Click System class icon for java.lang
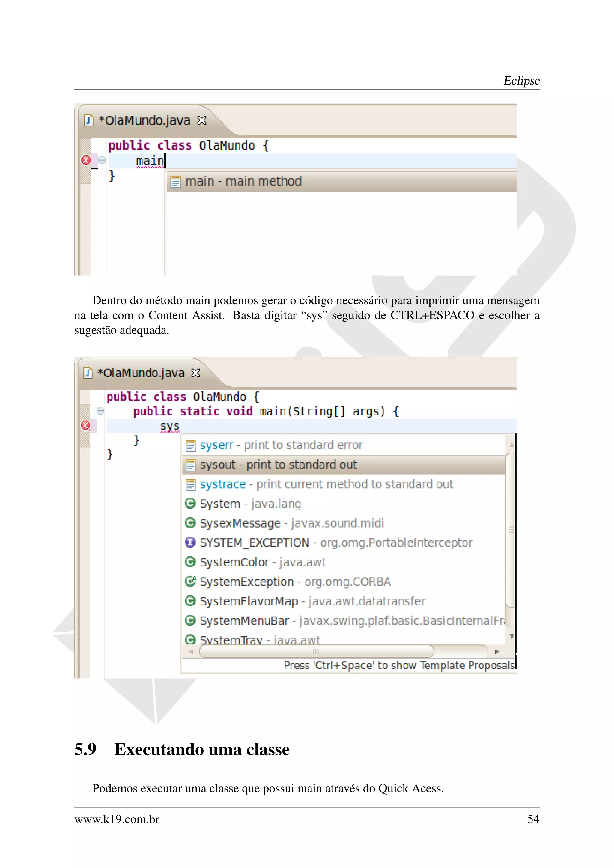 point(190,504)
